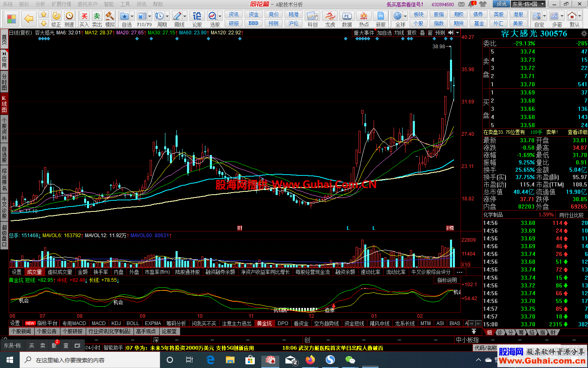Toggle the 窗 window option
The width and height of the screenshot is (588, 368).
click(430, 33)
